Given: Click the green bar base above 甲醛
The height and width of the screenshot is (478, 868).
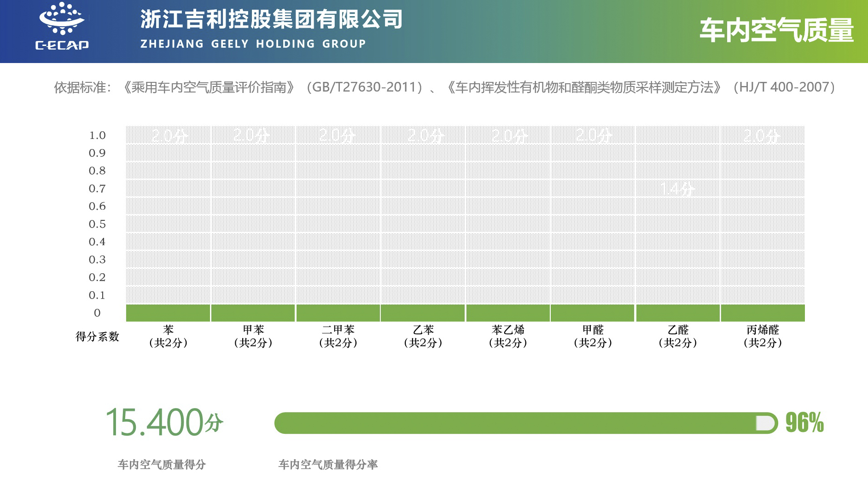Looking at the screenshot, I should [x=593, y=313].
